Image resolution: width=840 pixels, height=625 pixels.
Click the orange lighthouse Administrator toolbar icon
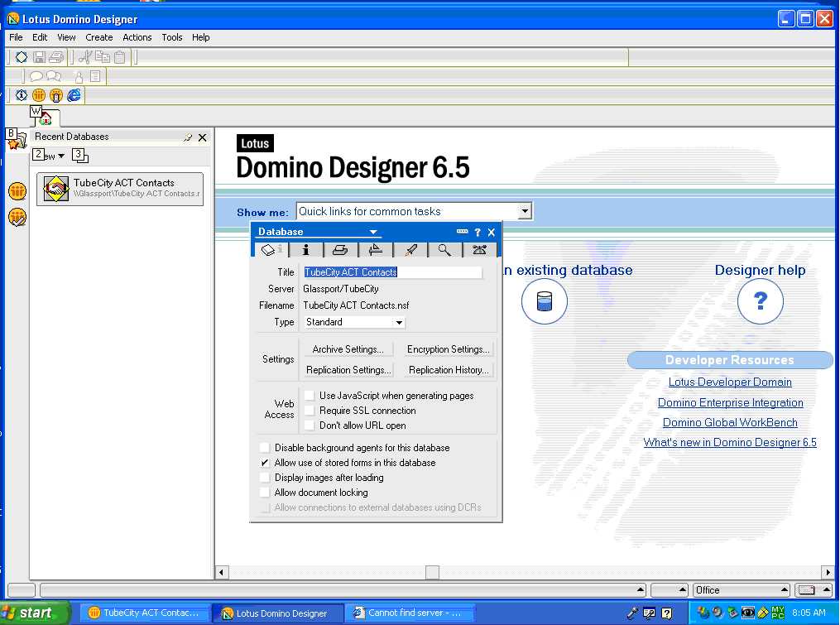56,95
